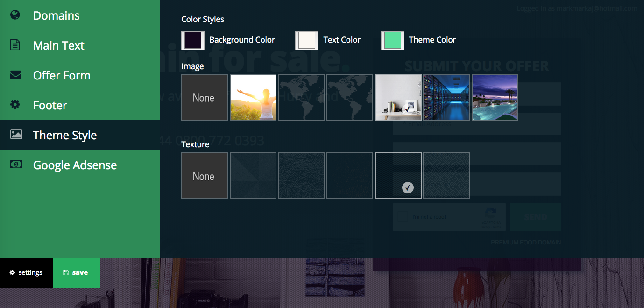Click the Color Styles heading
Image resolution: width=644 pixels, height=308 pixels.
203,19
